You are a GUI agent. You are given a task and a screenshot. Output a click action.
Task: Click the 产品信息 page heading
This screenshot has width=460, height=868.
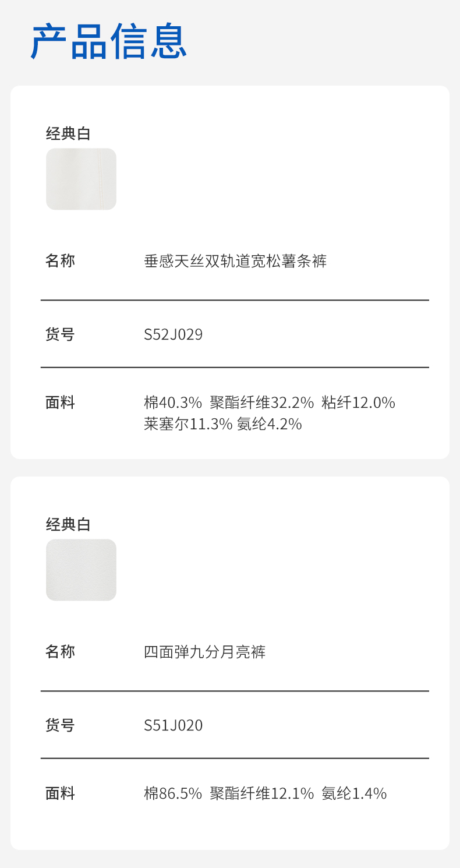(x=109, y=41)
